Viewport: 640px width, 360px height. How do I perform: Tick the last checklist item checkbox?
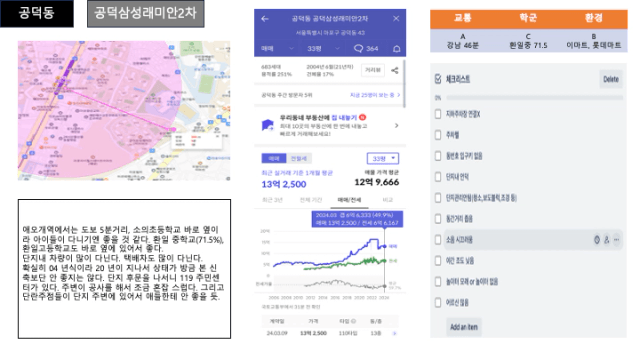point(438,302)
